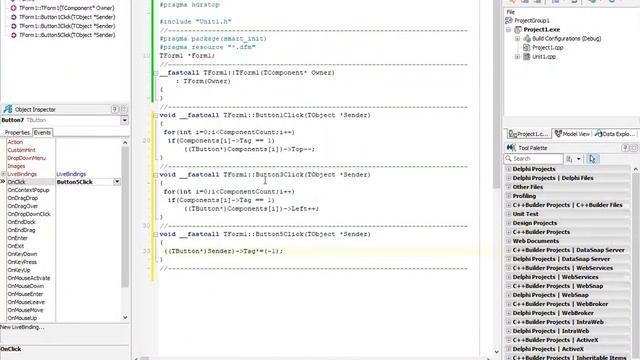
Task: Collapse the TForm1 constructor code block
Action: (x=156, y=73)
